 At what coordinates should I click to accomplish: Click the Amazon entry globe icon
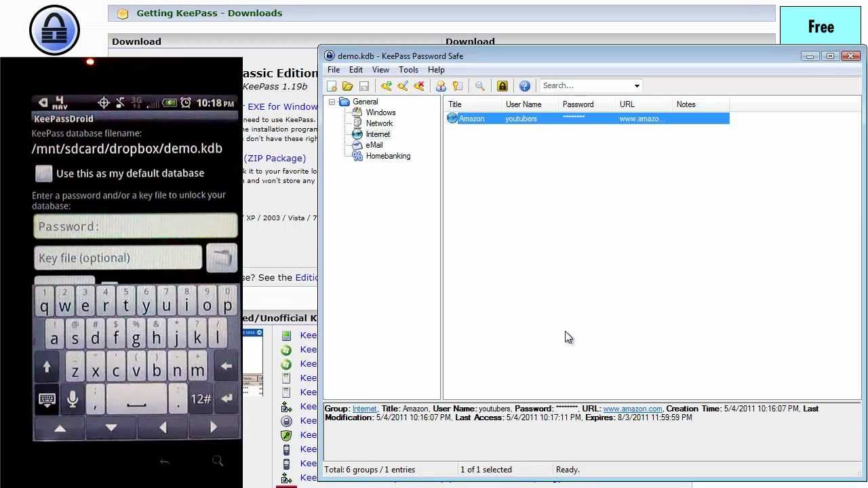[452, 119]
